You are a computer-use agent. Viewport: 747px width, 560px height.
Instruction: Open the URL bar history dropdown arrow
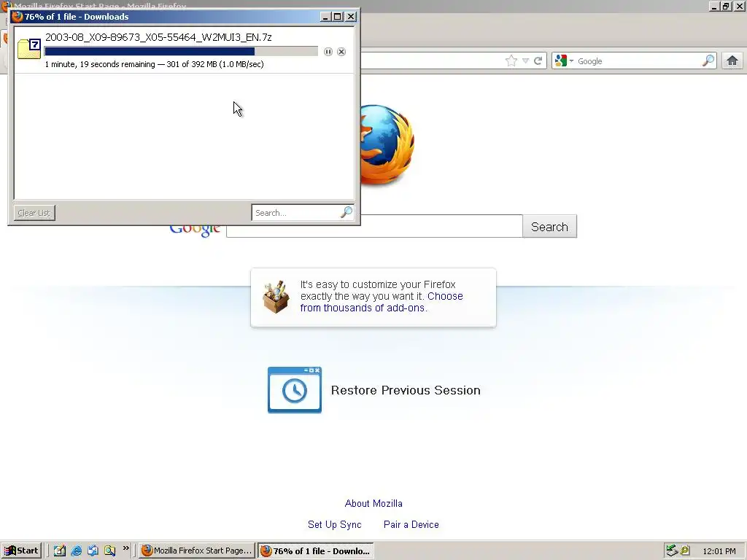pyautogui.click(x=525, y=61)
